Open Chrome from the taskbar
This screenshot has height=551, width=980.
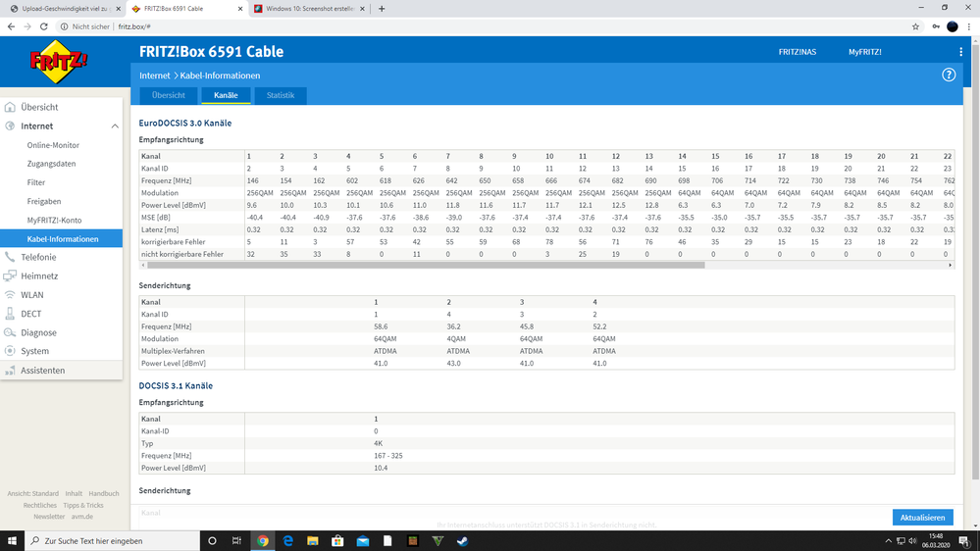pos(263,541)
